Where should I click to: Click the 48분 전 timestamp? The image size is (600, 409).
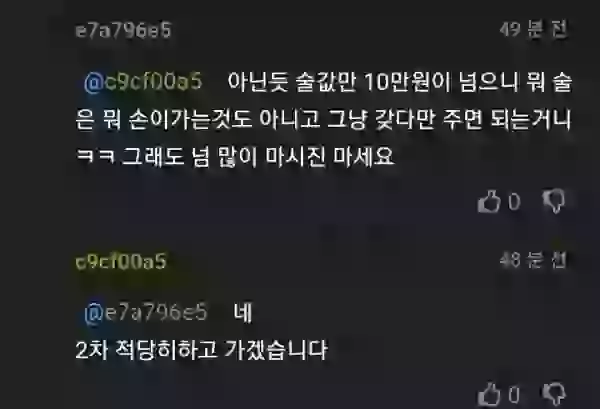[533, 261]
